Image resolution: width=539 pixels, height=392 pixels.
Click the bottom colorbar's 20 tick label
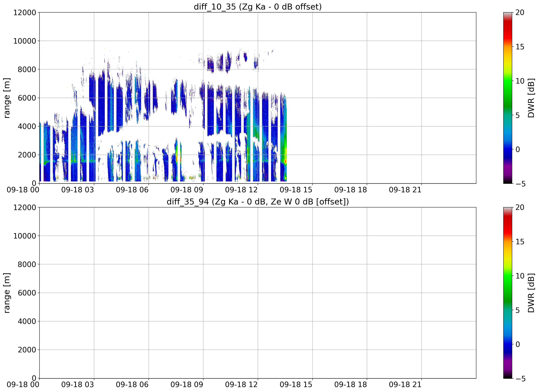click(520, 207)
